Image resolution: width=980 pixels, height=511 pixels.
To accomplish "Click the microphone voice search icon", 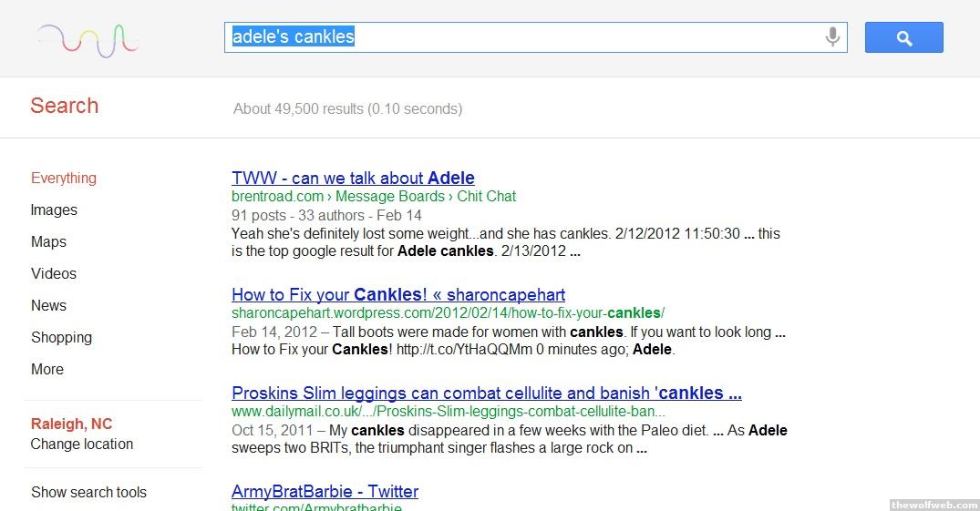I will click(x=831, y=37).
